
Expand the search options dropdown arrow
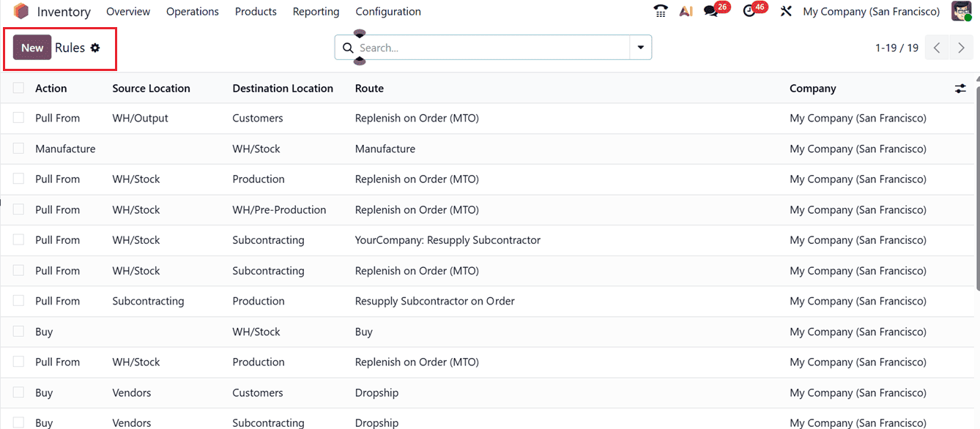(x=640, y=47)
